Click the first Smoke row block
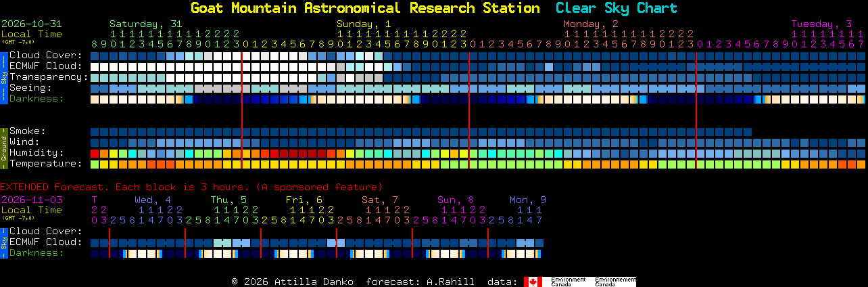Screen dimensions: 868x287 click(95, 132)
